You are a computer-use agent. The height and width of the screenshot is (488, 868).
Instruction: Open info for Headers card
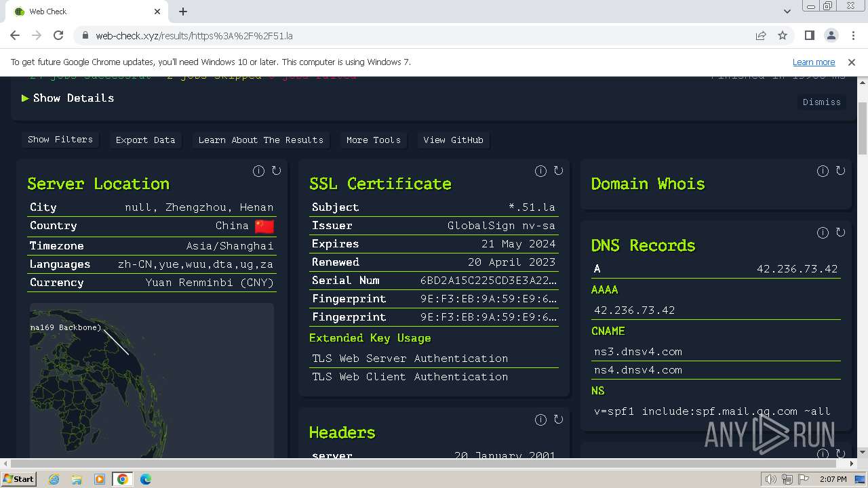[540, 420]
